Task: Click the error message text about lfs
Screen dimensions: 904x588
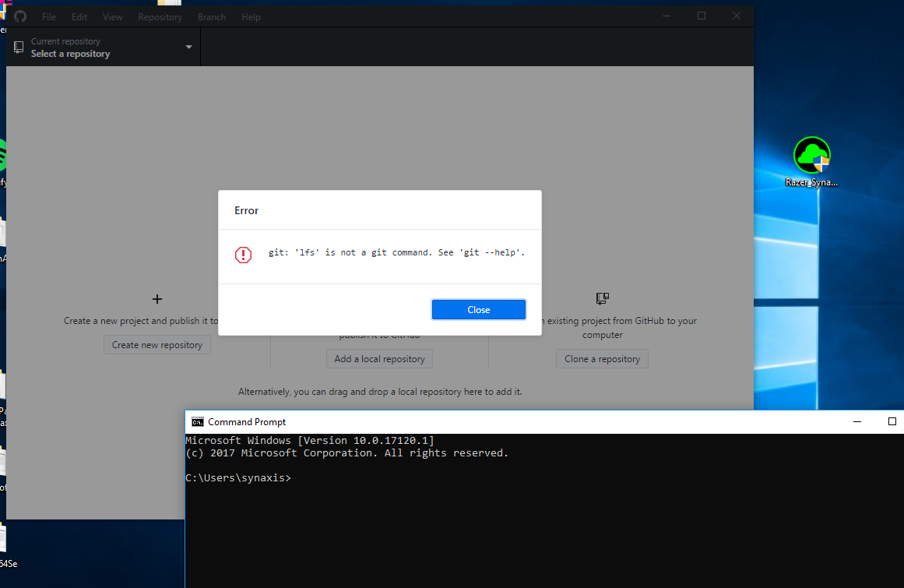Action: 396,252
